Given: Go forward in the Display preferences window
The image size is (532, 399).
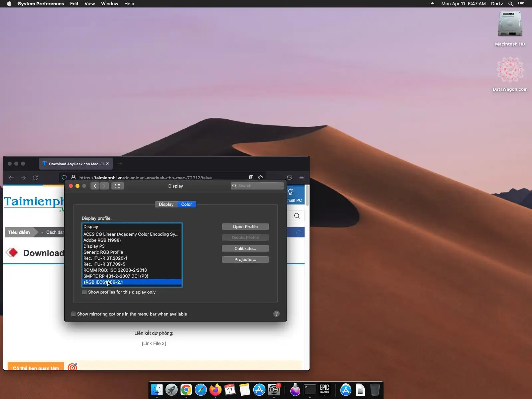Looking at the screenshot, I should coord(104,186).
